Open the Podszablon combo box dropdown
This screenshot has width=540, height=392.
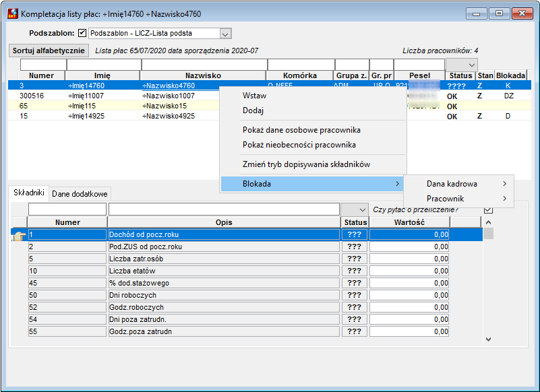[x=225, y=34]
